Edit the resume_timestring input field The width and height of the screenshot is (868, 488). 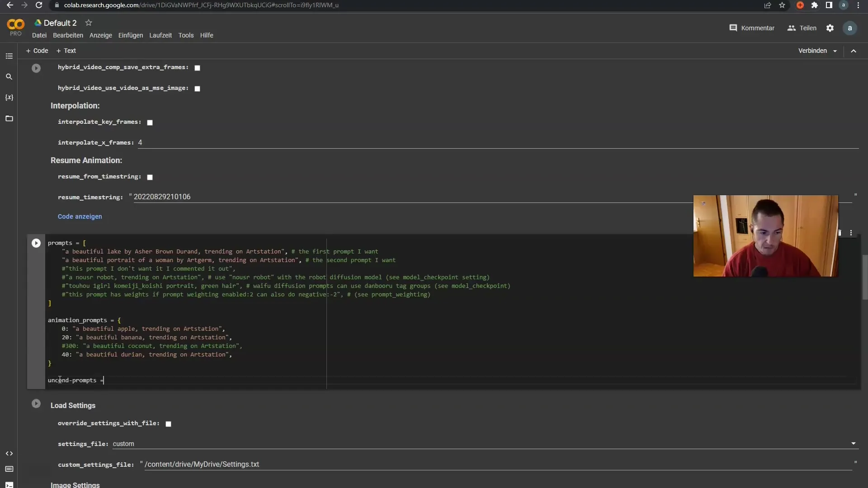(493, 197)
